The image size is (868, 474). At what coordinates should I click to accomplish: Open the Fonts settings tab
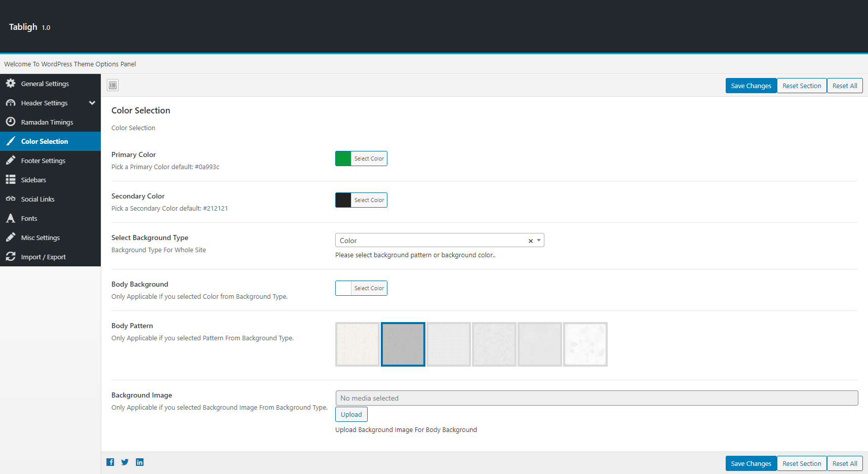29,218
